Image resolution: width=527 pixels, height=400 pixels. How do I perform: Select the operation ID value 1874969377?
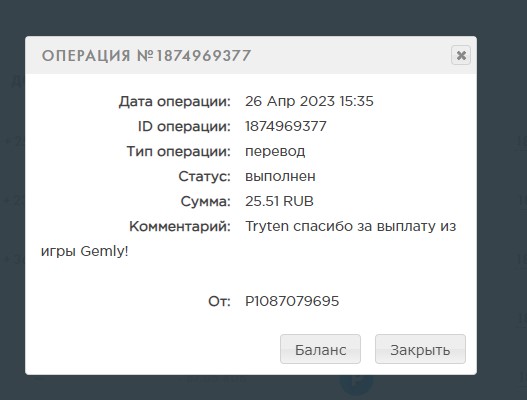point(286,126)
